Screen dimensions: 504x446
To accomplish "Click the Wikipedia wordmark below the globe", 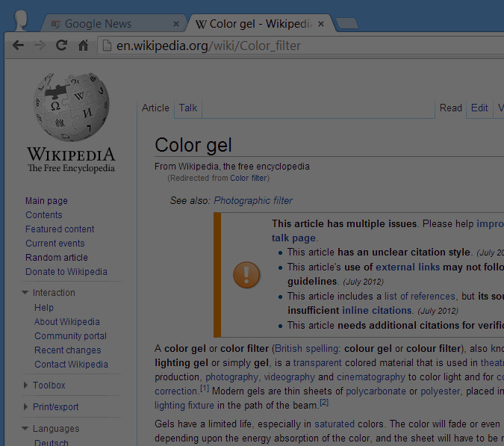I will click(x=71, y=155).
